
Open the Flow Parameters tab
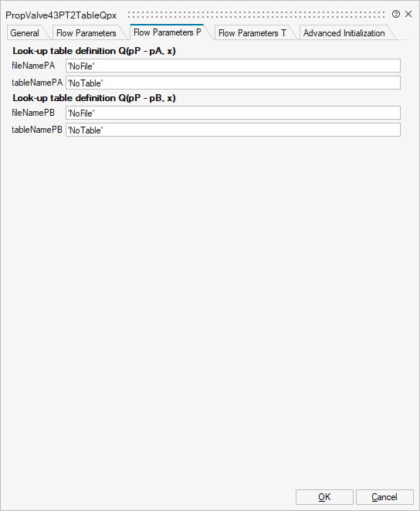pos(86,33)
